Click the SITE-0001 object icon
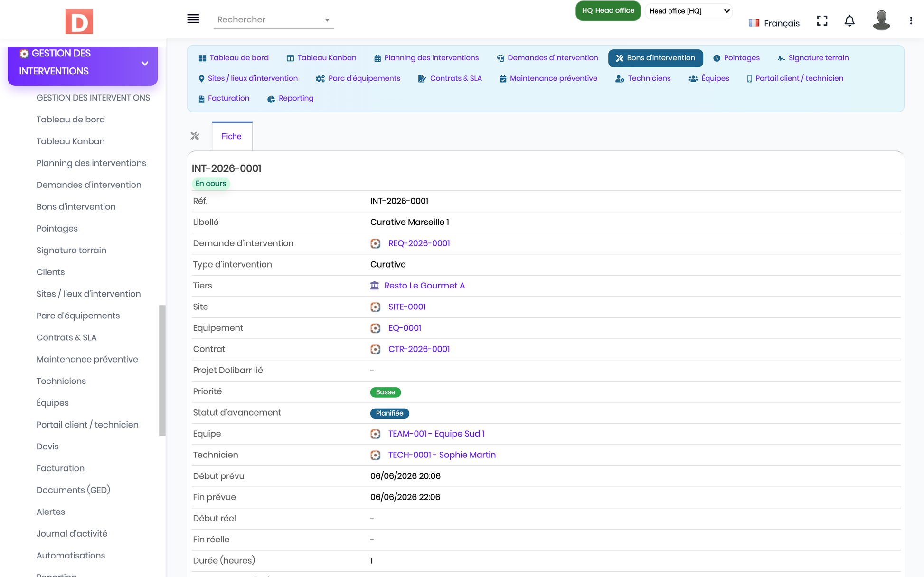This screenshot has height=577, width=924. [375, 307]
